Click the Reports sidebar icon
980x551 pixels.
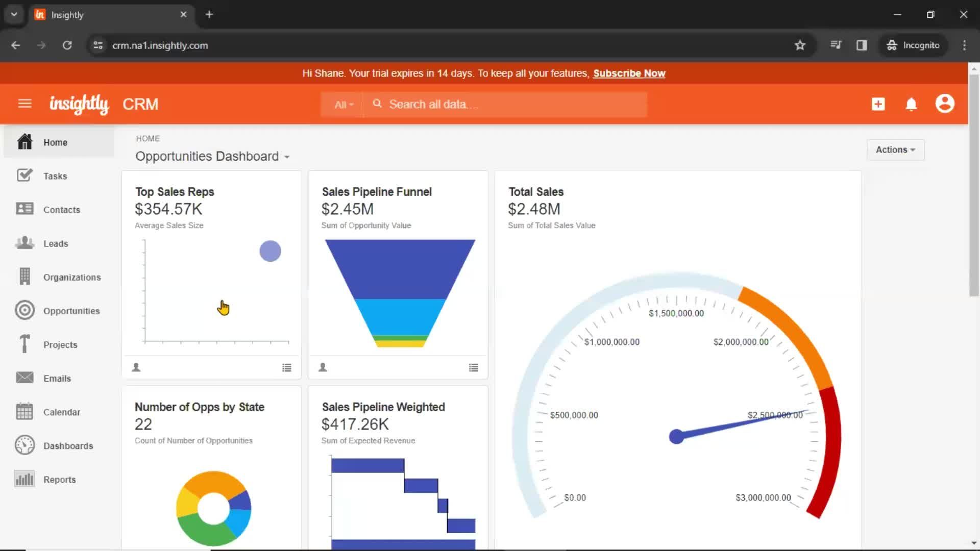point(24,479)
